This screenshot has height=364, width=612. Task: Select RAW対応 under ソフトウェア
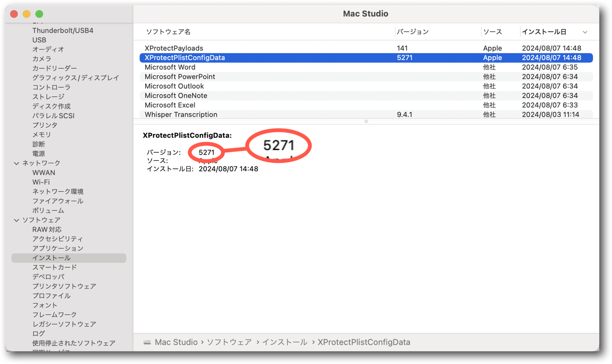point(47,230)
